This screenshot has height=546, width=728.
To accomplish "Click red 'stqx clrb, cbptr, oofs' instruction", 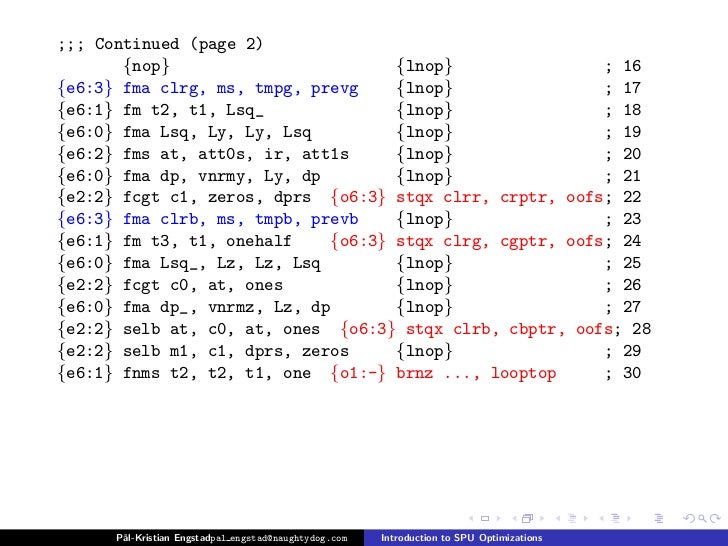I will click(x=509, y=329).
